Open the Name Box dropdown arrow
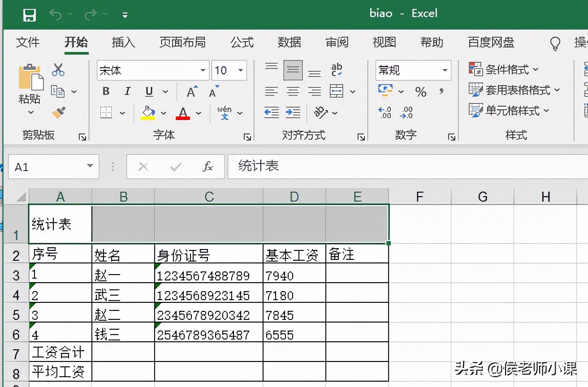This screenshot has height=387, width=588. pos(91,167)
